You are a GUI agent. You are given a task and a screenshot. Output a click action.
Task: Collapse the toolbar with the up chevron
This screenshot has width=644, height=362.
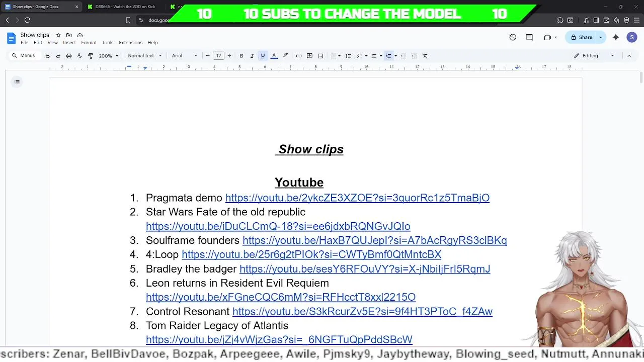pyautogui.click(x=629, y=56)
